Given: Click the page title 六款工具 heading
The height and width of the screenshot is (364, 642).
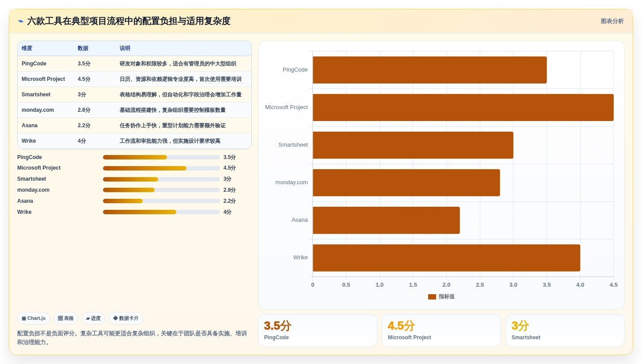Looking at the screenshot, I should 129,21.
